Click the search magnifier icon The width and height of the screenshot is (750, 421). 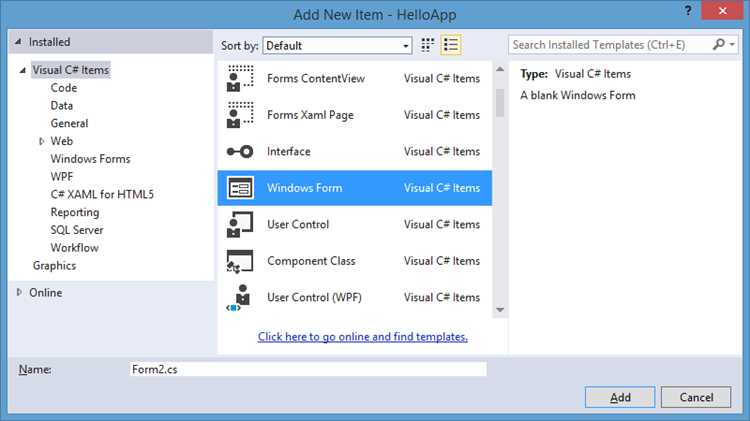[x=718, y=44]
